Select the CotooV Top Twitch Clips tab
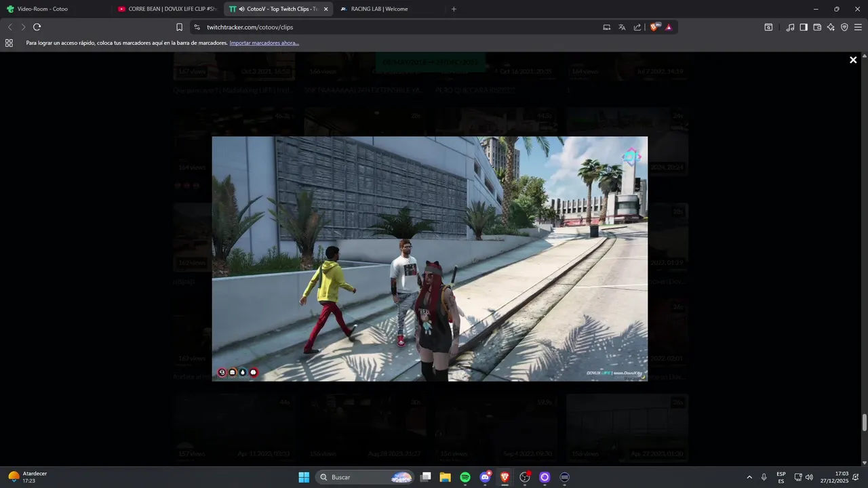 tap(278, 9)
